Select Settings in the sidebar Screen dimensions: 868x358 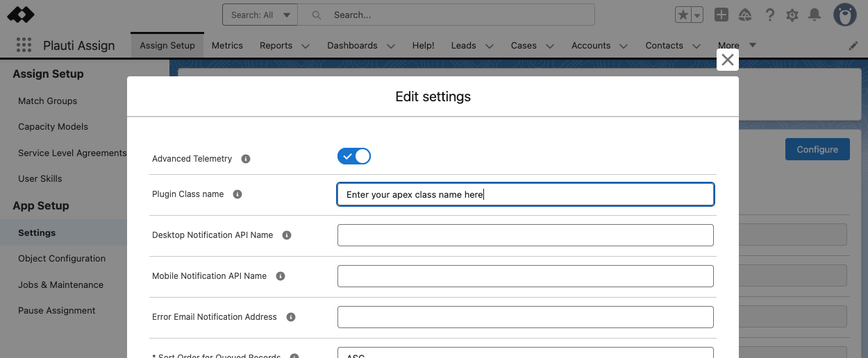tap(37, 232)
